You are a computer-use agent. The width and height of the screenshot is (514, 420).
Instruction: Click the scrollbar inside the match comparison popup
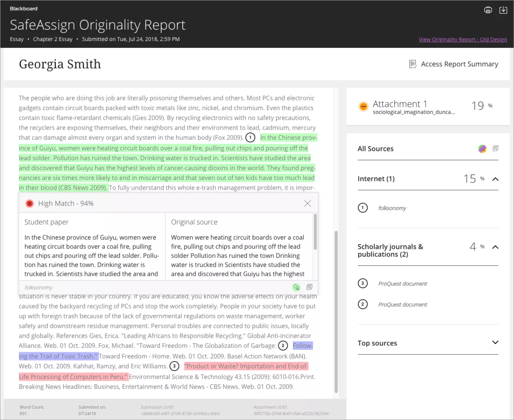coord(315,232)
